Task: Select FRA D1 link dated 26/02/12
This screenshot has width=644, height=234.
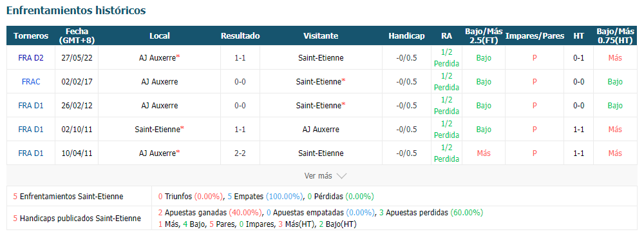Action: pyautogui.click(x=31, y=106)
